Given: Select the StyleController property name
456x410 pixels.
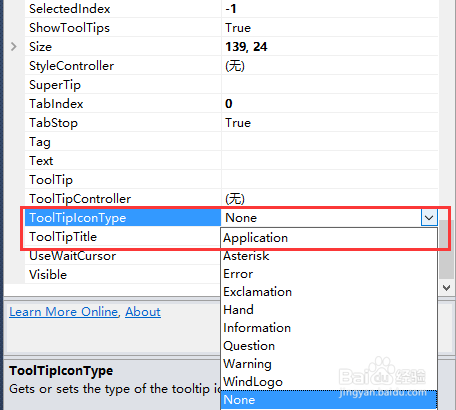Looking at the screenshot, I should coord(71,66).
